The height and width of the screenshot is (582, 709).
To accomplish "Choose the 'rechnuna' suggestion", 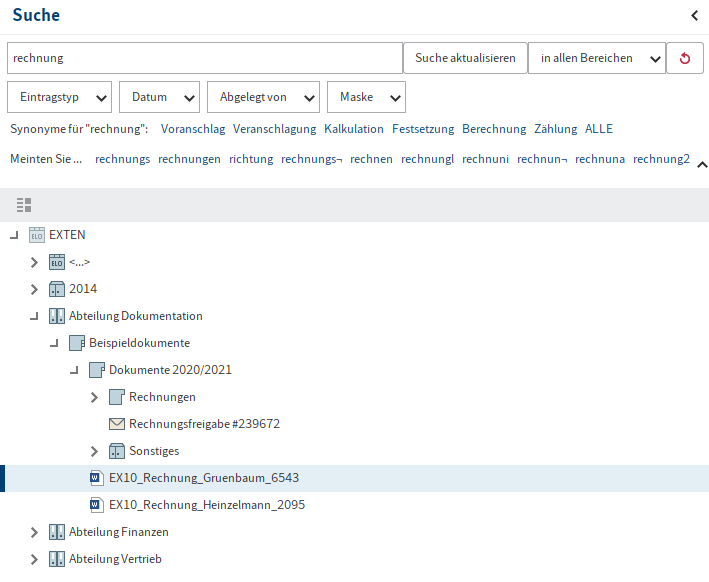I will pos(600,159).
